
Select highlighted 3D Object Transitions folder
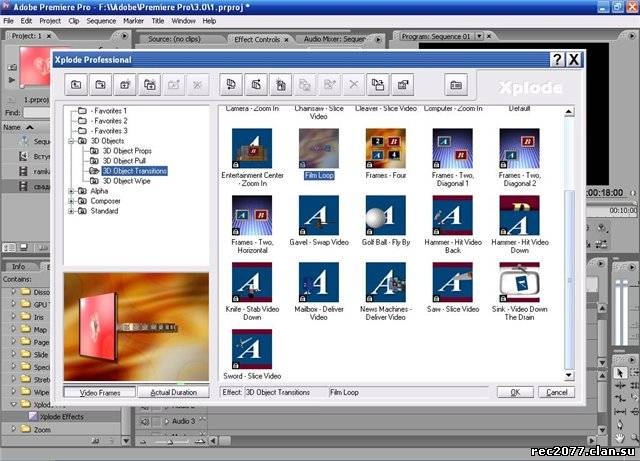pyautogui.click(x=135, y=171)
